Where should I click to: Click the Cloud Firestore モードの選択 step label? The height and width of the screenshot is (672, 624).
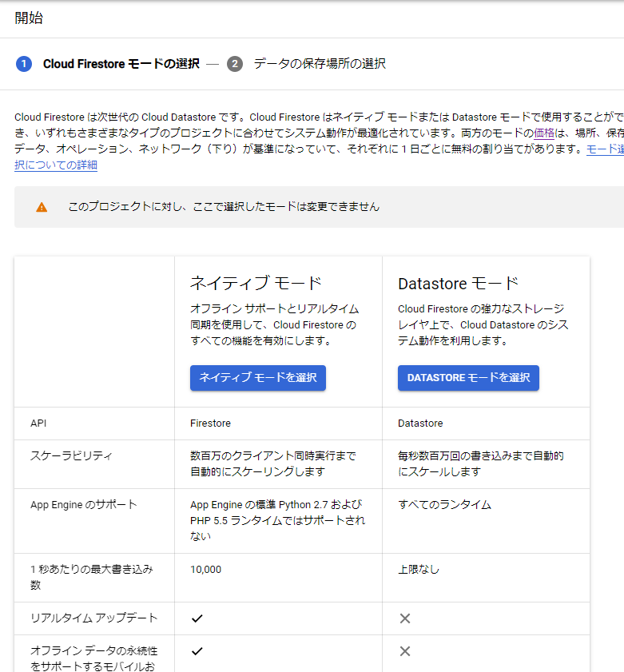click(x=121, y=64)
